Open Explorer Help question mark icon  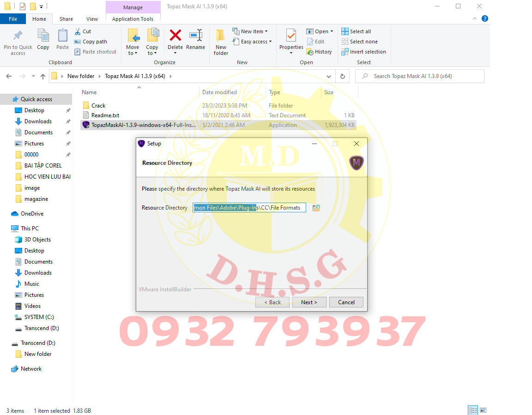(x=485, y=18)
